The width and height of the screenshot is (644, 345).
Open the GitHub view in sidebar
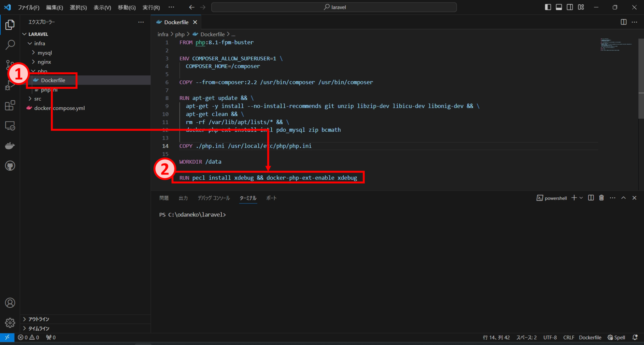pos(10,166)
